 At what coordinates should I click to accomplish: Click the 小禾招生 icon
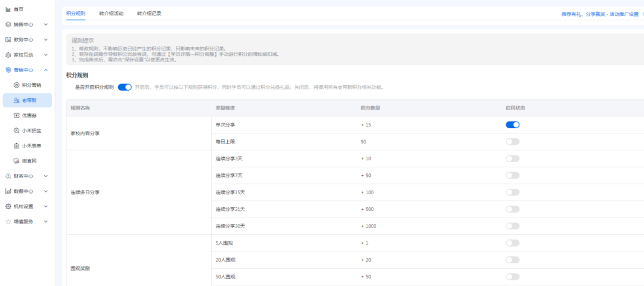(17, 130)
